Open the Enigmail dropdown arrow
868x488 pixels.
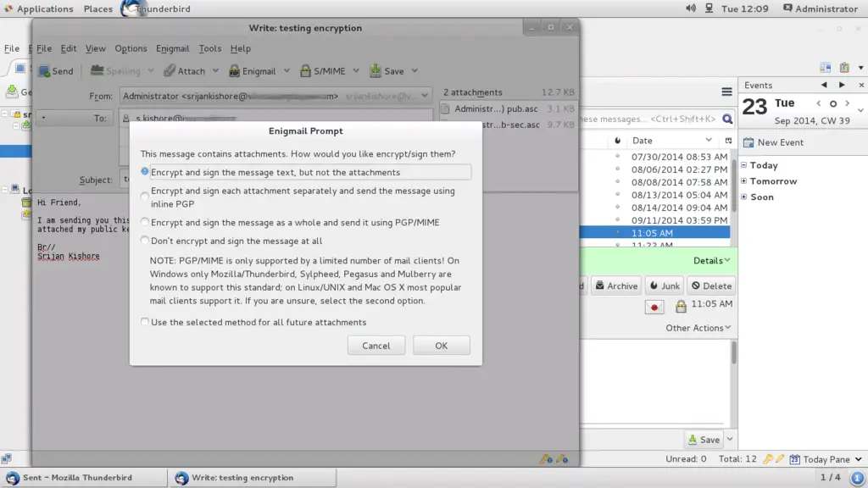pyautogui.click(x=287, y=71)
